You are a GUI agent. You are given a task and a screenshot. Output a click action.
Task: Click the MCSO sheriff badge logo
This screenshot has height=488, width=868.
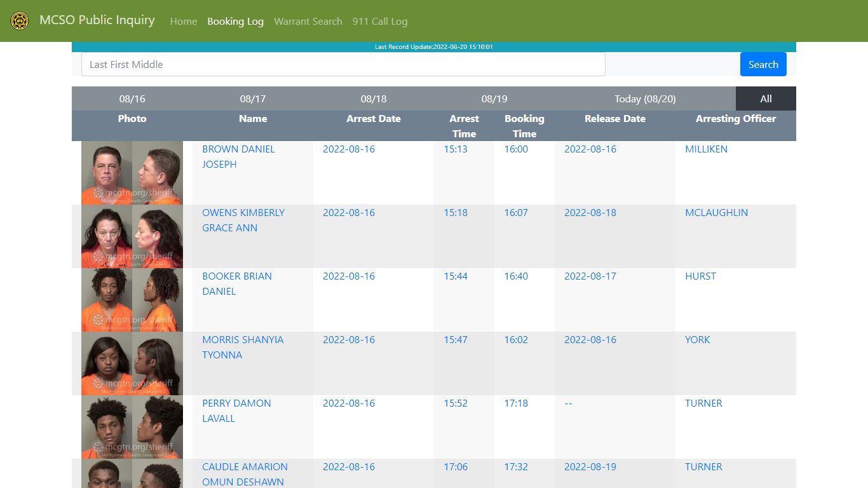20,21
